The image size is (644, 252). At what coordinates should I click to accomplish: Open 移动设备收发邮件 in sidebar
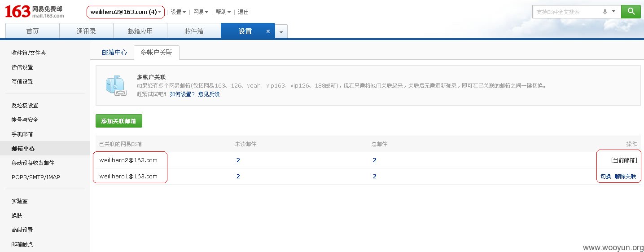(x=33, y=163)
